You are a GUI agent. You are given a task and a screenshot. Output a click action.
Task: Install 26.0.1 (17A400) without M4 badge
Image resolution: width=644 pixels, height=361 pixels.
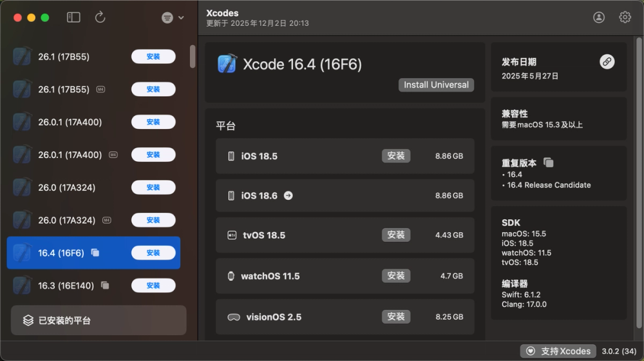[153, 122]
